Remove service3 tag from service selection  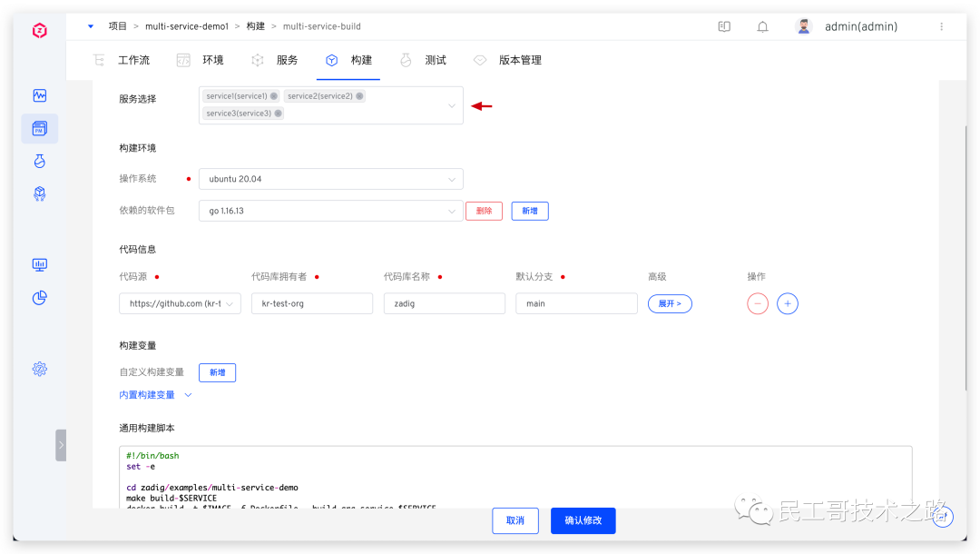coord(278,114)
